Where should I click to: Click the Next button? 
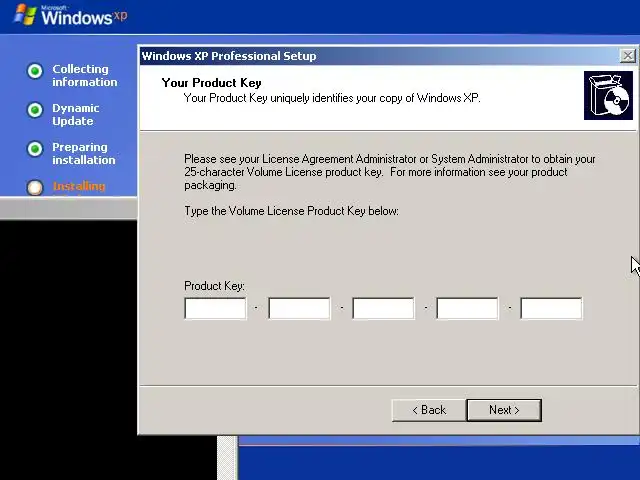(x=504, y=410)
